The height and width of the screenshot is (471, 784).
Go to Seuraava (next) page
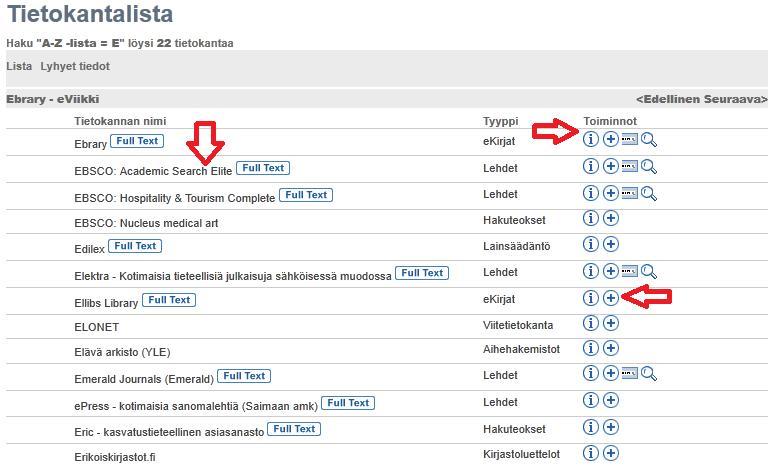point(736,99)
